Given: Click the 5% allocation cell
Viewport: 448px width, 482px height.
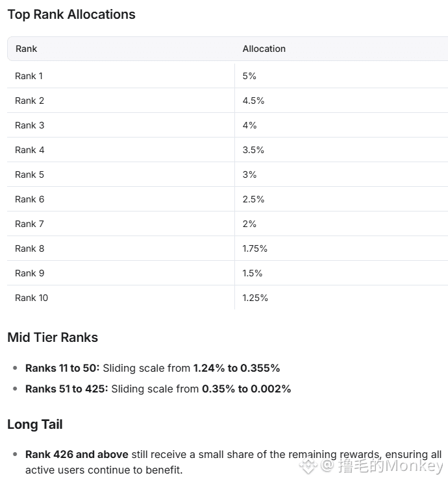Looking at the screenshot, I should [249, 76].
